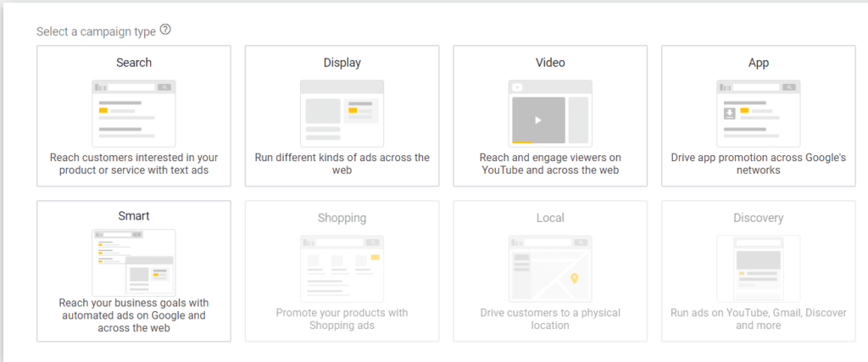Screen dimensions: 868x362
Task: Choose the Smart campaign type card
Action: pos(134,271)
